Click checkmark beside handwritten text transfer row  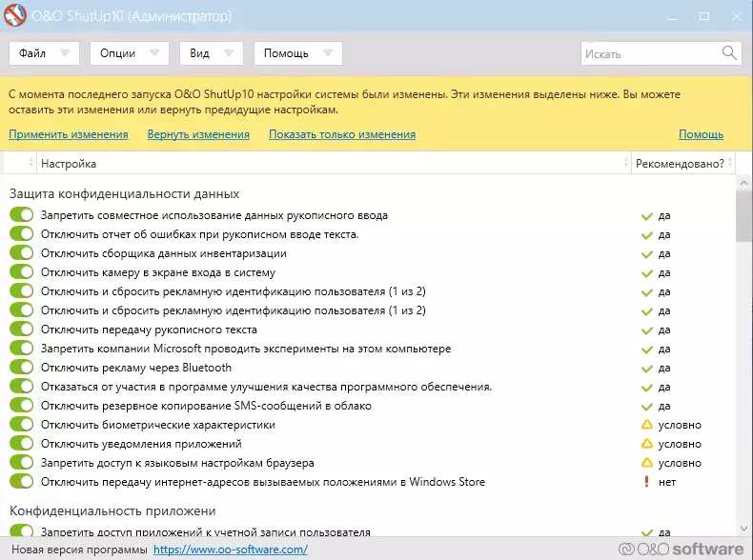point(647,330)
